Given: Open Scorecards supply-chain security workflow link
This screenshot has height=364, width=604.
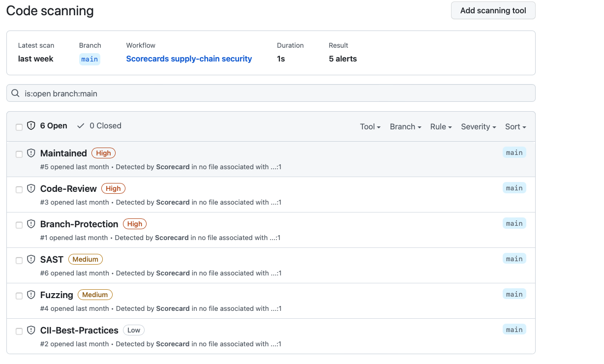Looking at the screenshot, I should (189, 59).
